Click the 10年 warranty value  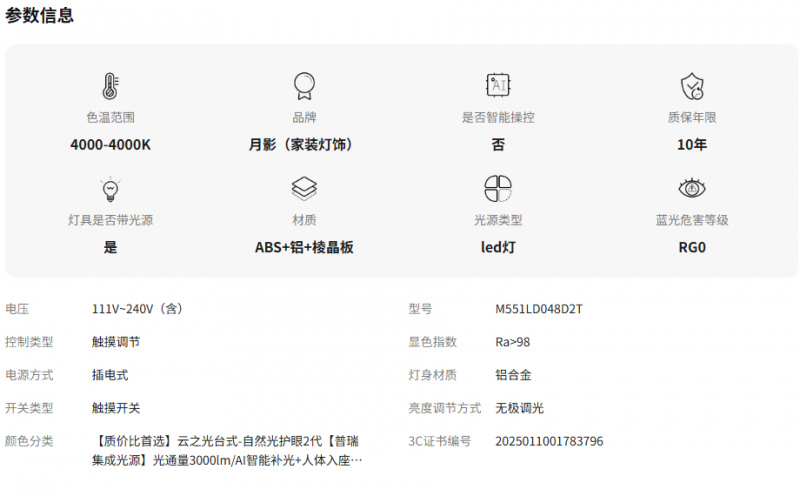(x=692, y=144)
